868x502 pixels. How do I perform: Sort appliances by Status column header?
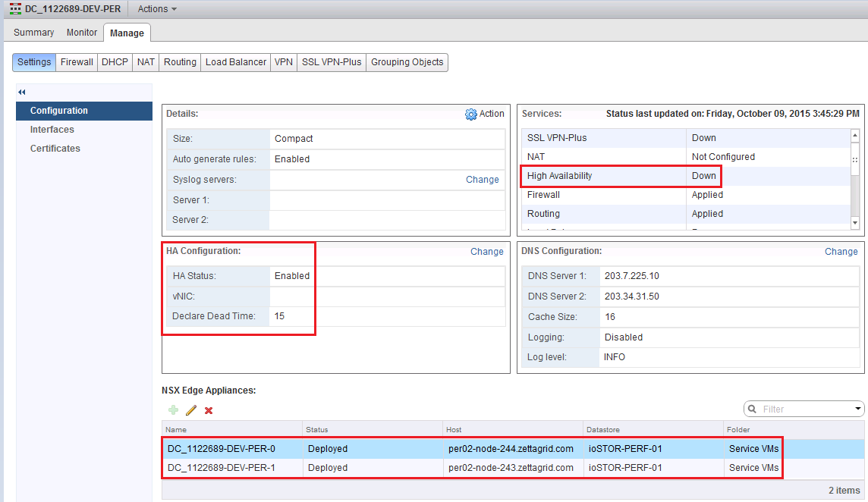[373, 429]
